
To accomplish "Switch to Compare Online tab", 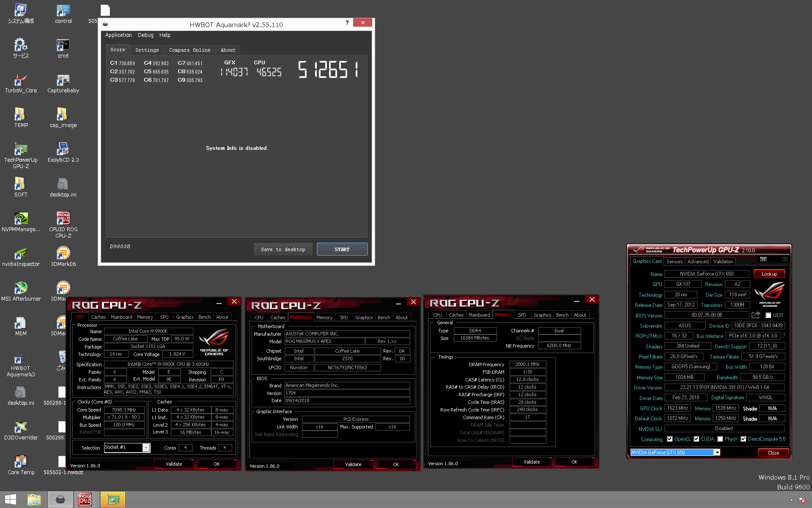I will [x=189, y=50].
